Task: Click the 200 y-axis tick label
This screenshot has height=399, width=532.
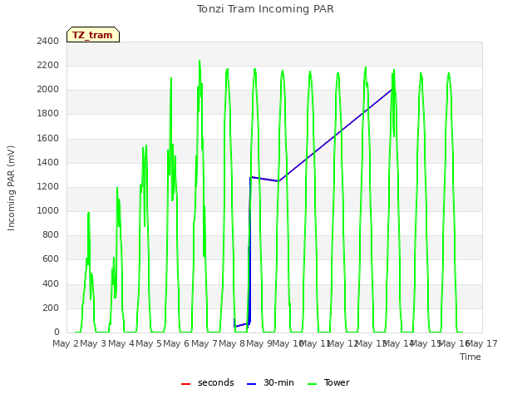Action: coord(51,308)
